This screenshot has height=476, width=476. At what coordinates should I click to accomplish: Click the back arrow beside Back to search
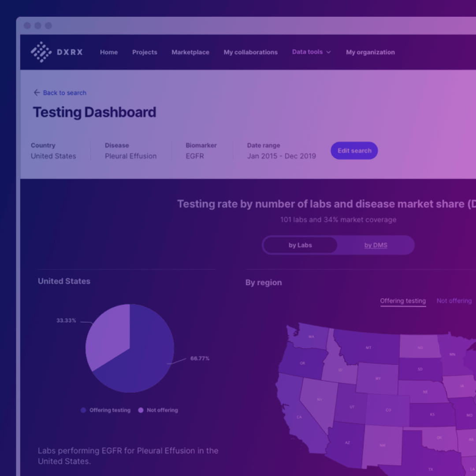point(37,93)
